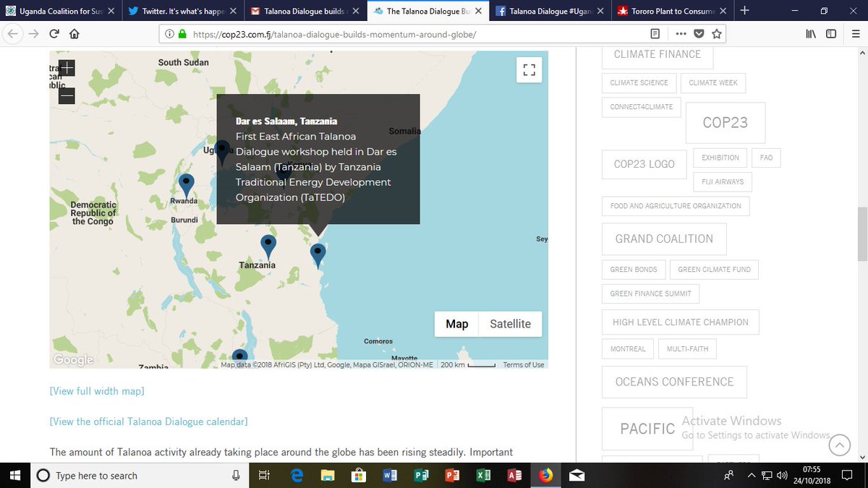Zoom in on the map
The height and width of the screenshot is (488, 868).
tap(67, 68)
